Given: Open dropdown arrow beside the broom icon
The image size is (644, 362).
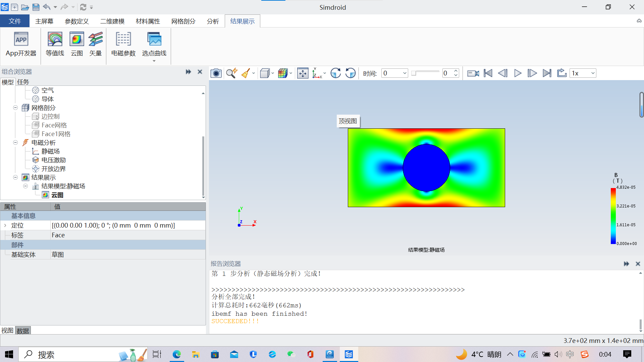Looking at the screenshot, I should click(254, 73).
